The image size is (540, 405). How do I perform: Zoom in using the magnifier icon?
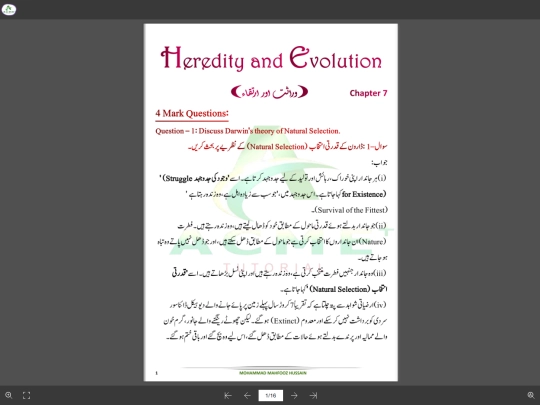9,395
